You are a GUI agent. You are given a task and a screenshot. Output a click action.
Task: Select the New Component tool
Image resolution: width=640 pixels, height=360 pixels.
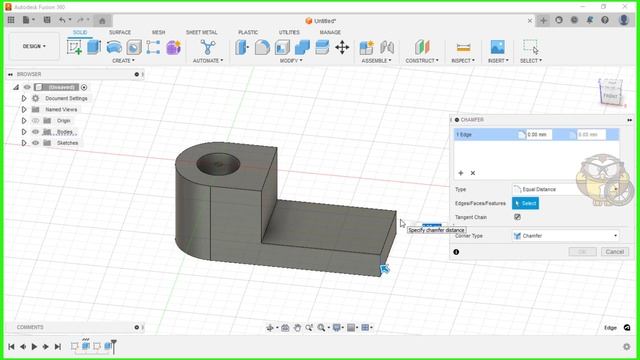(367, 47)
